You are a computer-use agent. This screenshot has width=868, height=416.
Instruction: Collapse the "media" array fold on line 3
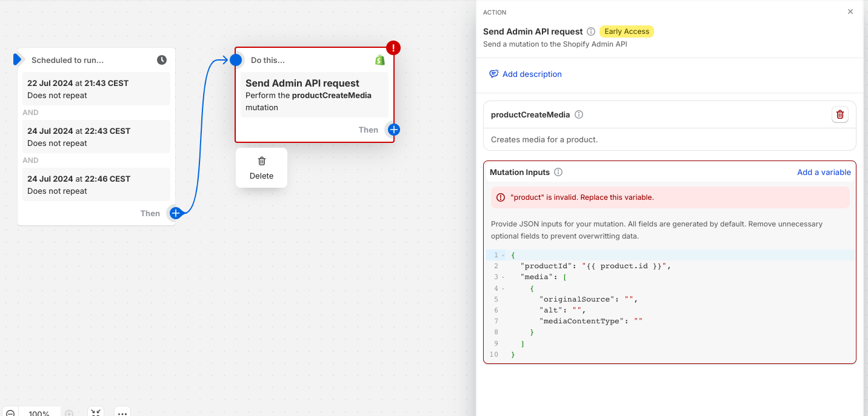tap(503, 277)
